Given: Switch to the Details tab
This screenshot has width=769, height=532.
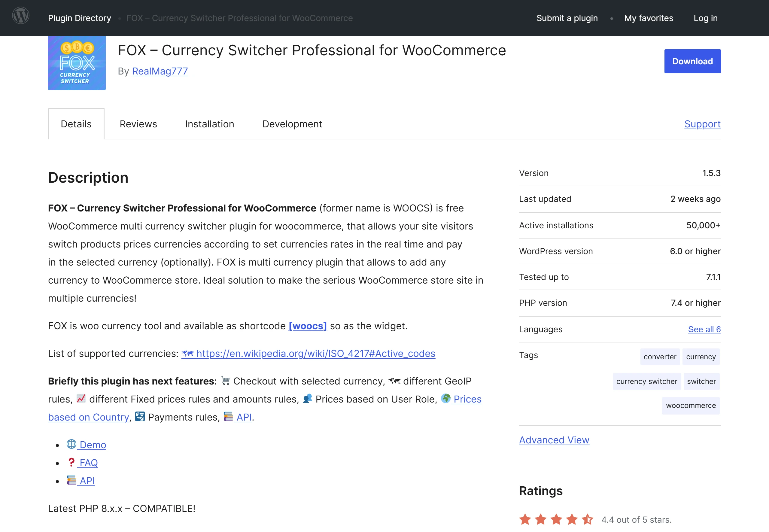Looking at the screenshot, I should (76, 124).
